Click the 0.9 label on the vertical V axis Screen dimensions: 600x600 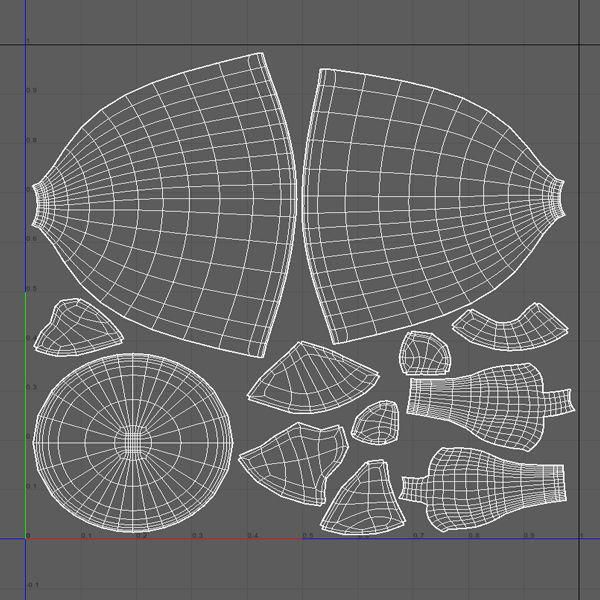32,91
